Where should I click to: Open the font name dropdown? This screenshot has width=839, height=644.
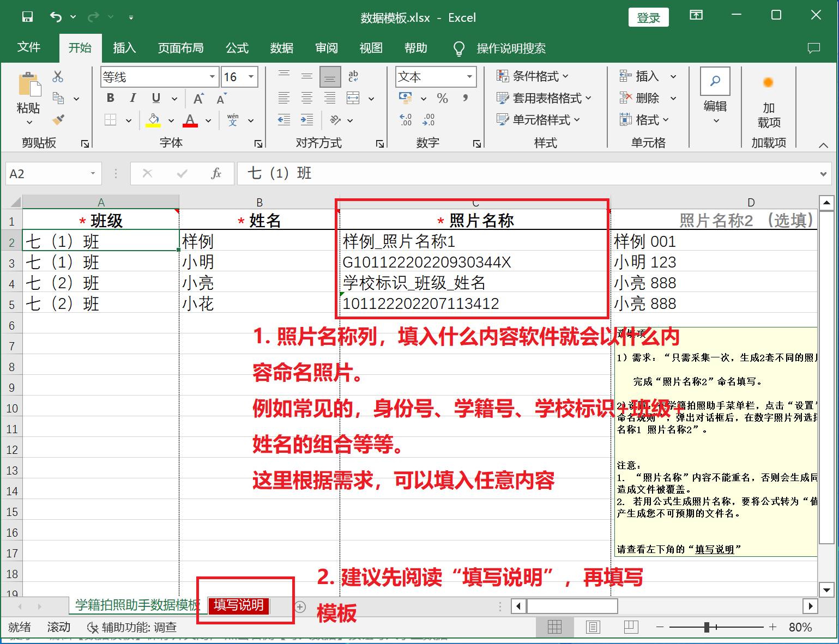click(212, 77)
